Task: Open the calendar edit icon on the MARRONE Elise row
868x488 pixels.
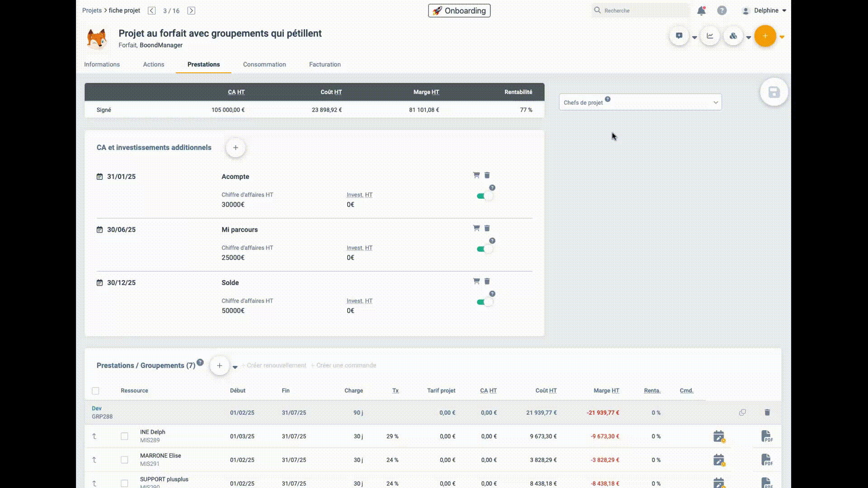Action: (718, 460)
